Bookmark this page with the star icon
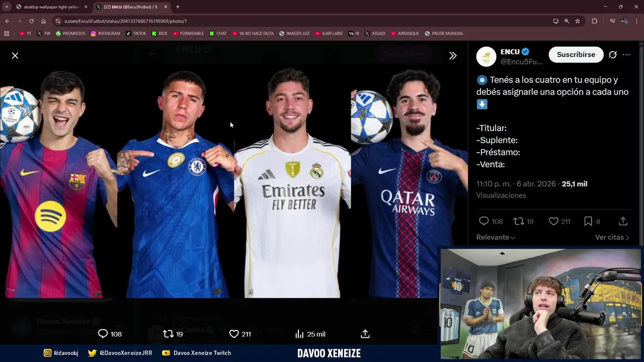 tap(578, 21)
